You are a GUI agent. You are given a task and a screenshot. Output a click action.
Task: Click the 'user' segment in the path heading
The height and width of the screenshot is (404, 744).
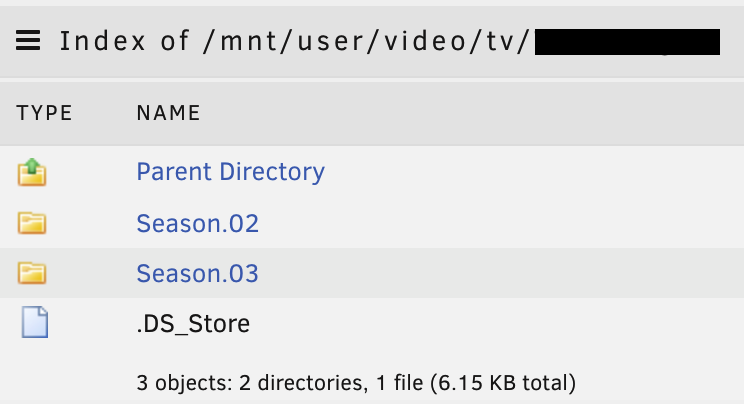point(332,41)
